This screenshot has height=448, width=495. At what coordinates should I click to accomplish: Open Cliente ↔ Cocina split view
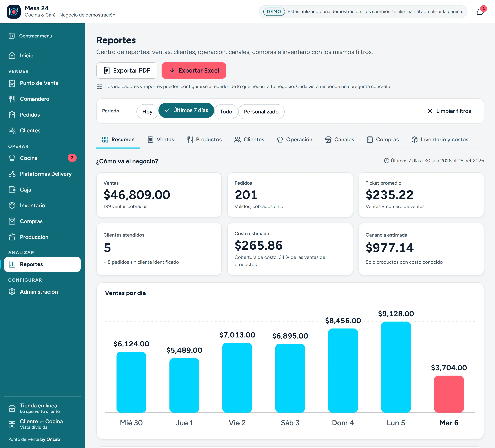click(42, 424)
